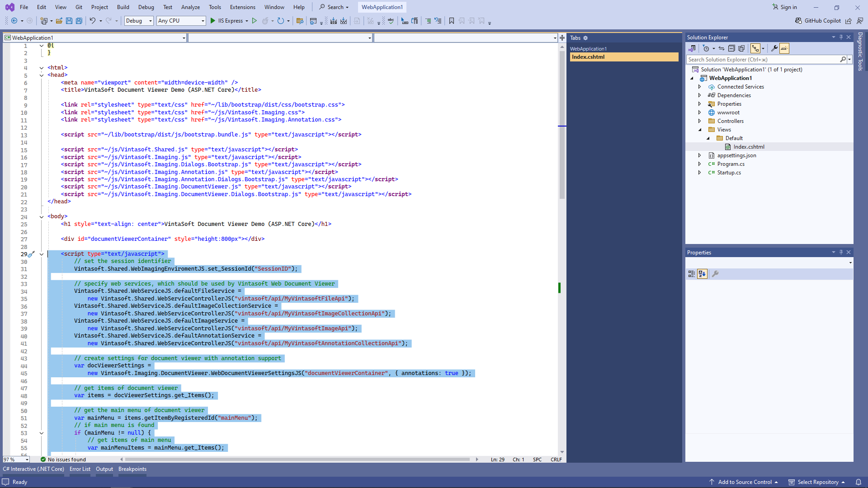Click Collapse All in Solution Explorer
868x488 pixels.
tap(731, 48)
